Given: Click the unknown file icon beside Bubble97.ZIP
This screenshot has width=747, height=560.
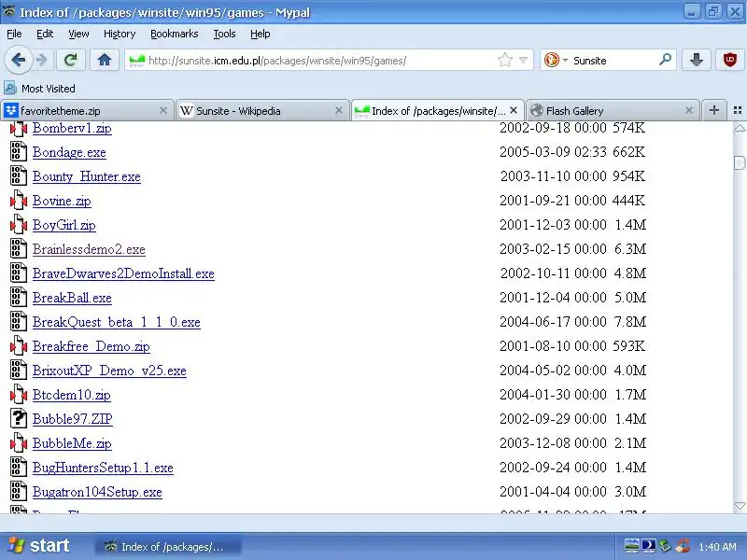Looking at the screenshot, I should (19, 418).
